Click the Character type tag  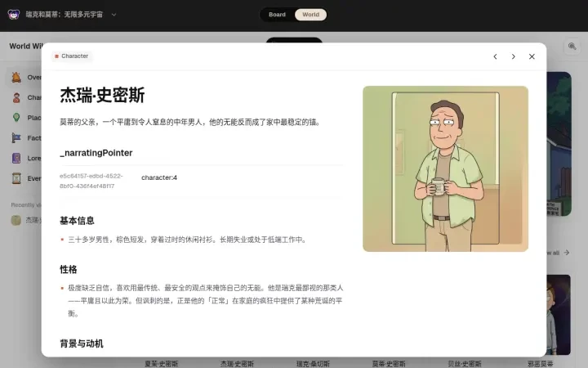tap(72, 56)
